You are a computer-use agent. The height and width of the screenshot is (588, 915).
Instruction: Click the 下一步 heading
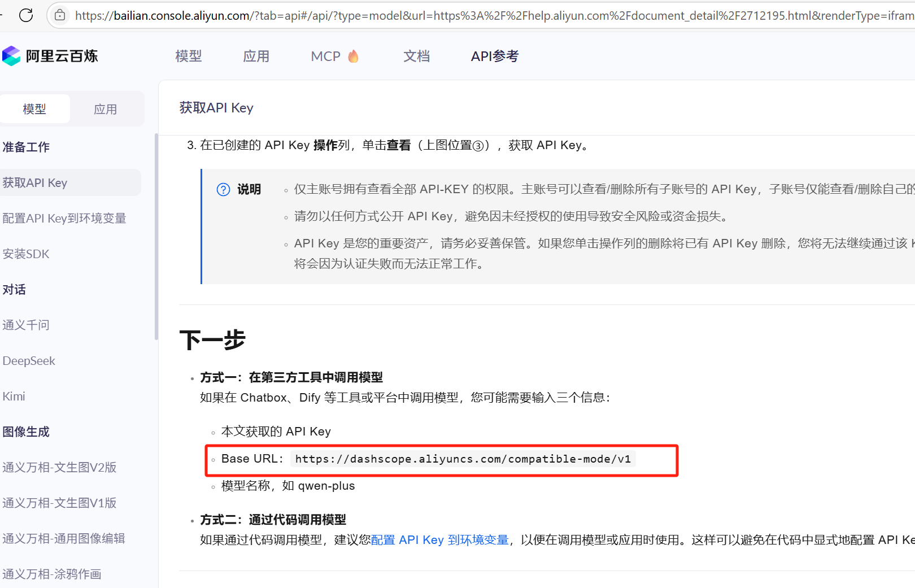(x=212, y=340)
